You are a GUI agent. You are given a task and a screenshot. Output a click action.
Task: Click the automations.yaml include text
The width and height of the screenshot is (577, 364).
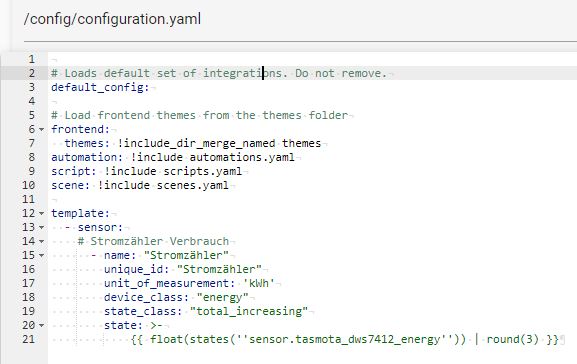(x=242, y=157)
